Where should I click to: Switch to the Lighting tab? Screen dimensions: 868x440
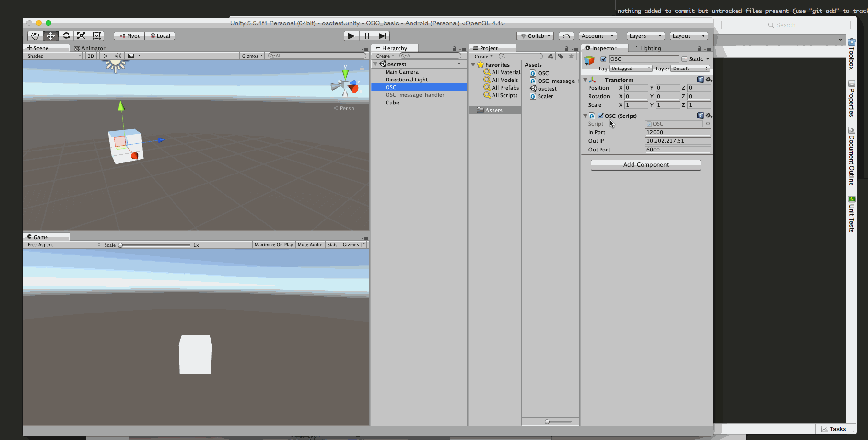point(647,48)
